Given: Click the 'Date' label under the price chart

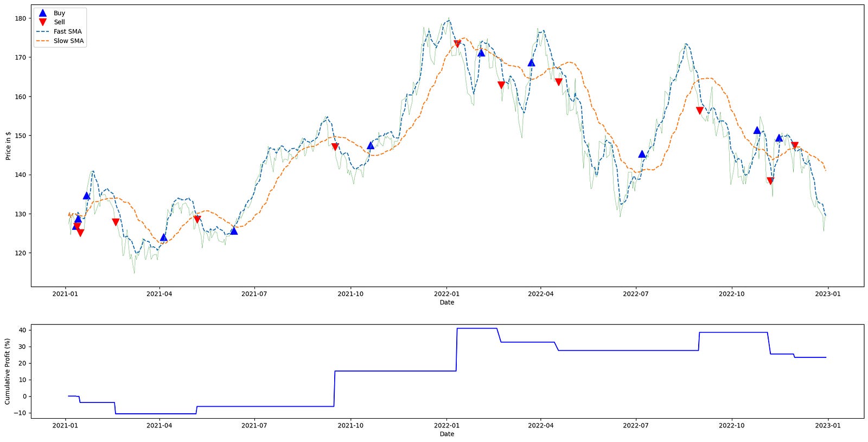Looking at the screenshot, I should [x=447, y=303].
